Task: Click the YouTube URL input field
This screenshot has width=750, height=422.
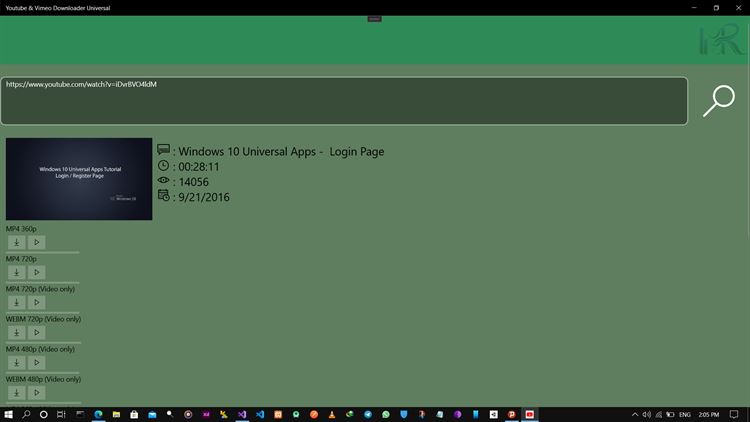Action: pyautogui.click(x=344, y=101)
